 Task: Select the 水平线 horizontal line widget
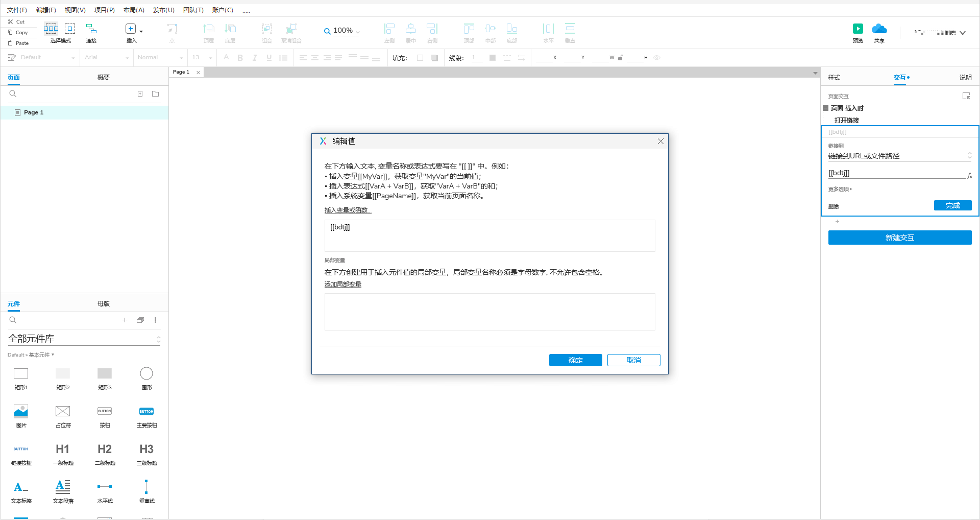(x=105, y=491)
